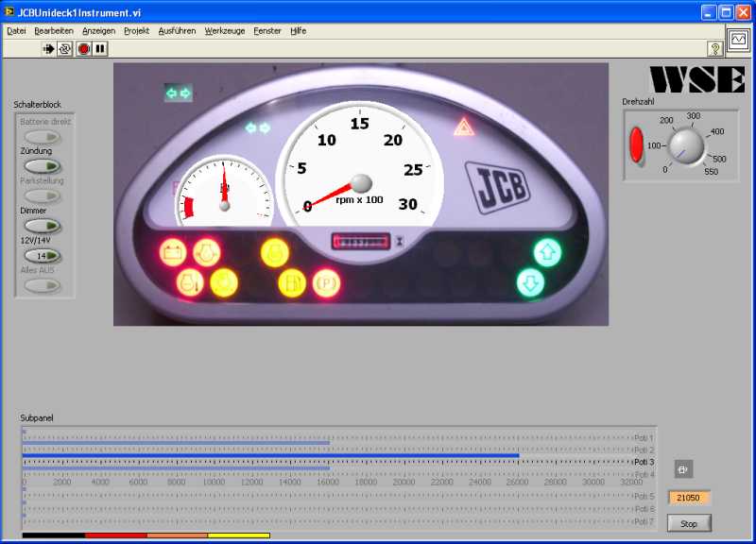Image resolution: width=756 pixels, height=544 pixels.
Task: Click the fuel pump warning lamp
Action: tap(292, 282)
